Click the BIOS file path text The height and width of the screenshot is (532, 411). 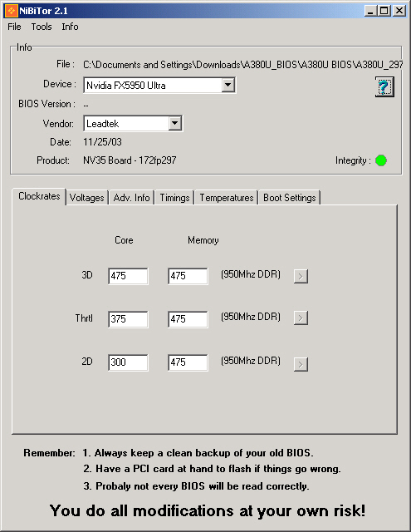243,65
